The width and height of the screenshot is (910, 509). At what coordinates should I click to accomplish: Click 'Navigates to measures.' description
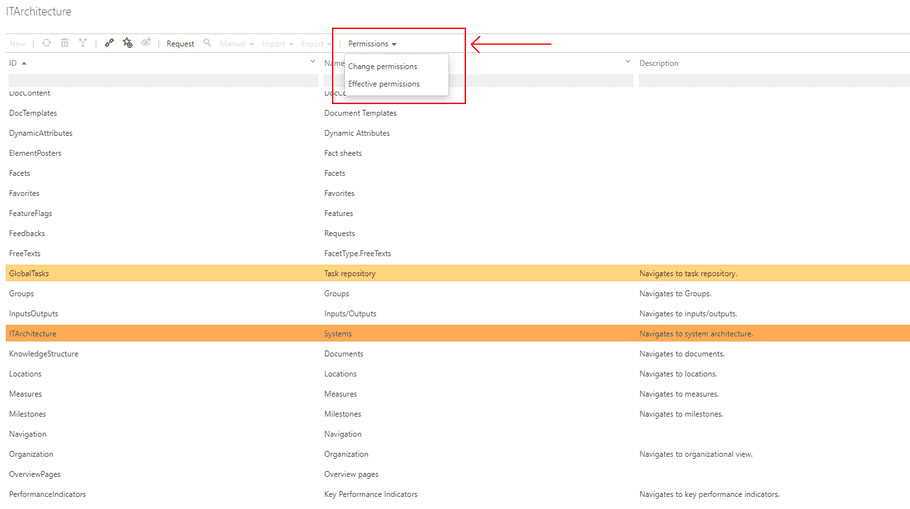click(679, 394)
